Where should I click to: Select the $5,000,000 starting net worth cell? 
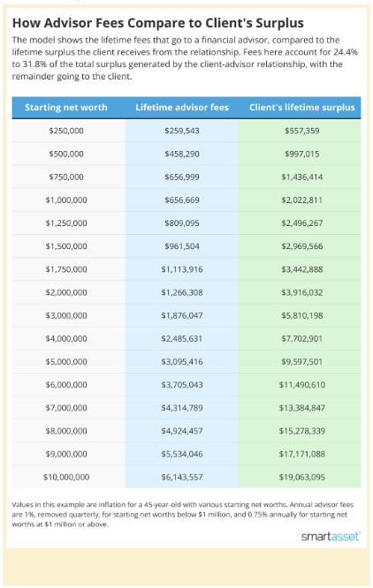(x=66, y=362)
